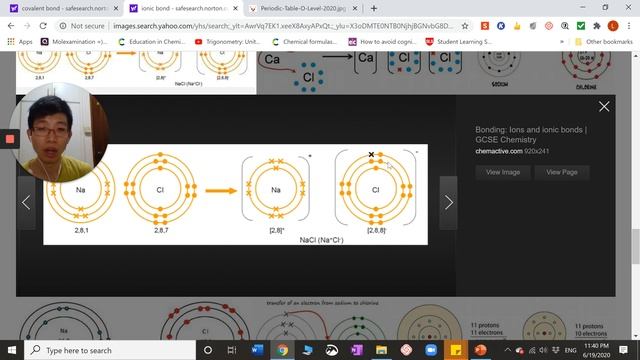640x360 pixels.
Task: Open the notification center icon
Action: [x=623, y=350]
